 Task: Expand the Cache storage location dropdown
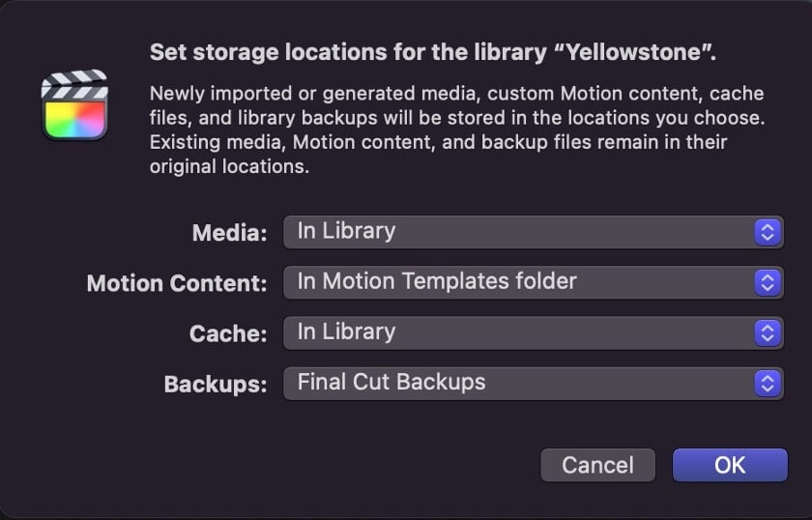point(534,333)
